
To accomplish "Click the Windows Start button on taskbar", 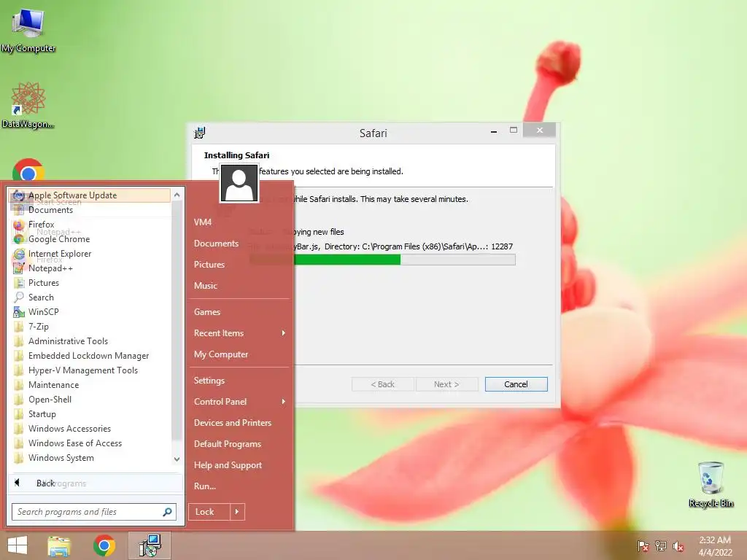I will [18, 545].
